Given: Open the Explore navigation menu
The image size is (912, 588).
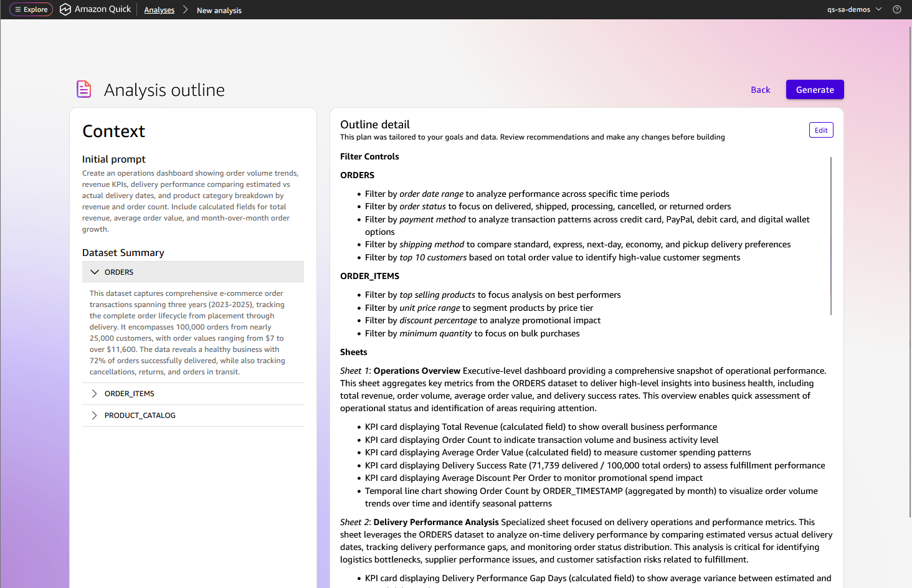Looking at the screenshot, I should click(x=31, y=9).
